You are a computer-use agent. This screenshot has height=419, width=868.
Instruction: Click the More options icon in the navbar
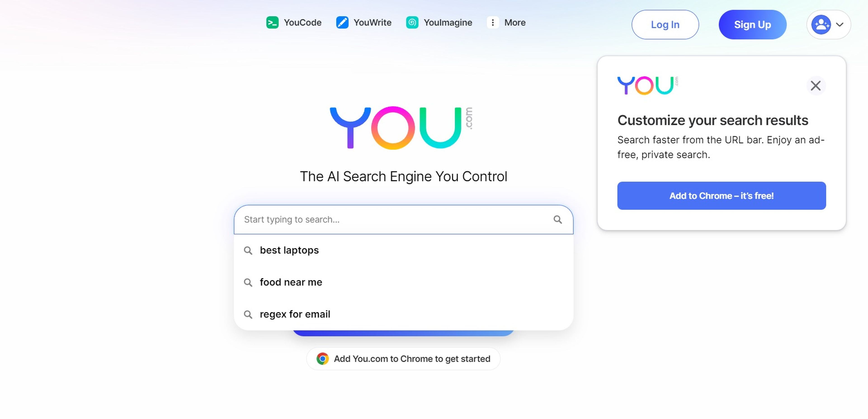493,22
